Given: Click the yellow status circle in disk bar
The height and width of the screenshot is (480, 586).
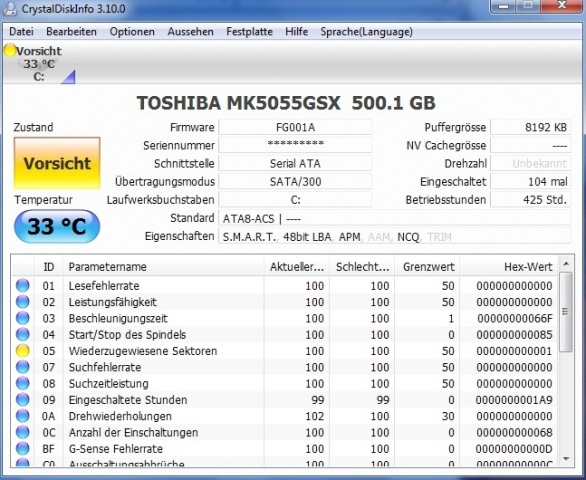Looking at the screenshot, I should pyautogui.click(x=10, y=50).
